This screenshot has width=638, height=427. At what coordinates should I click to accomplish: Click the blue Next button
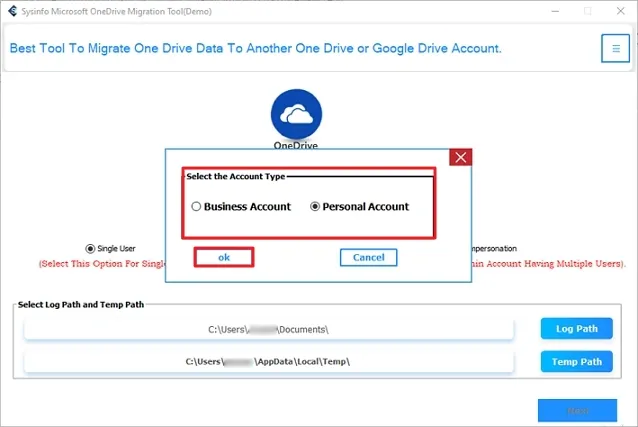pyautogui.click(x=577, y=411)
